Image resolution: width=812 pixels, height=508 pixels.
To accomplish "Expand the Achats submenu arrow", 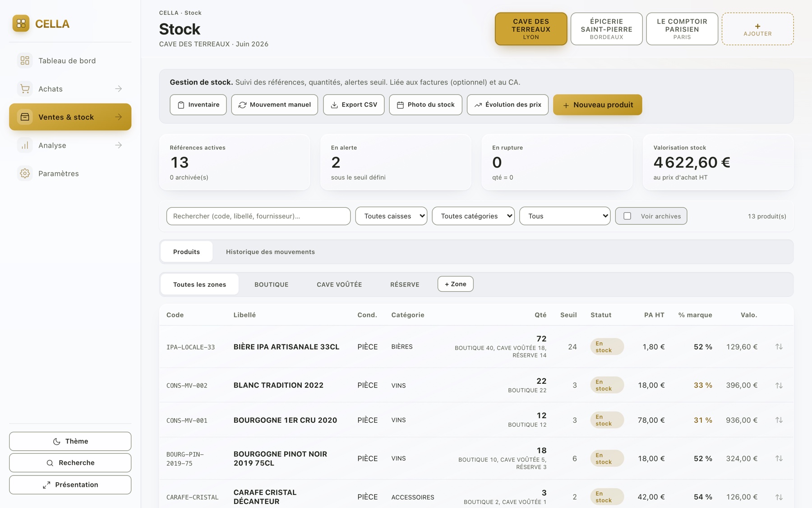I will point(118,89).
